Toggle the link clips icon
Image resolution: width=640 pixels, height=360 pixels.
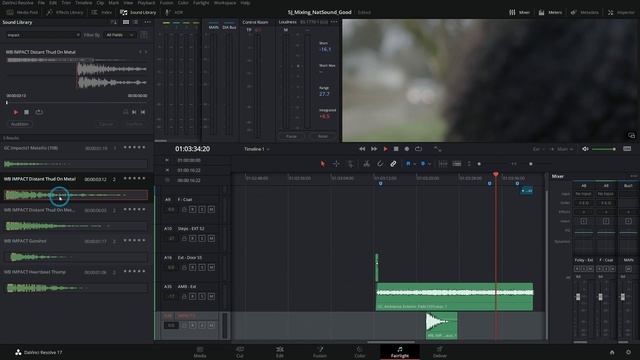(x=393, y=164)
